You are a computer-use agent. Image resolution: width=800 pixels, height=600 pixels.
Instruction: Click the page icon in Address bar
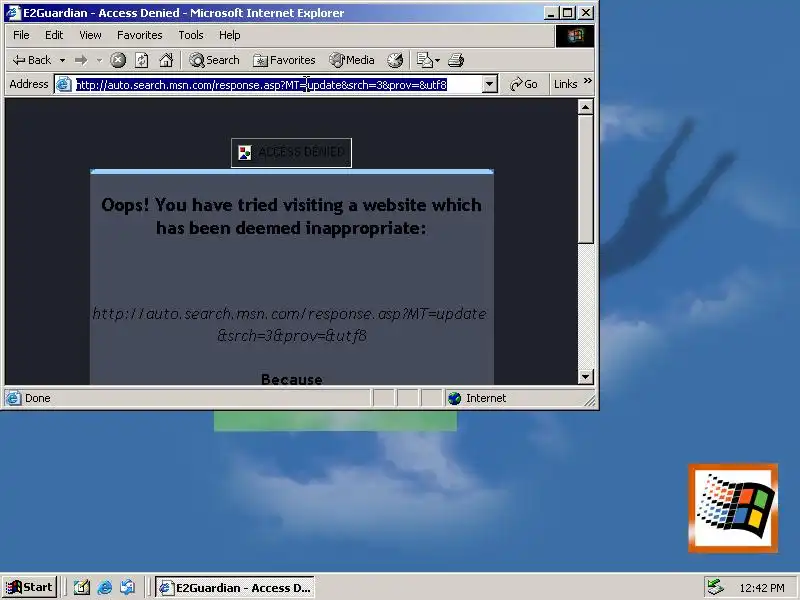(x=63, y=84)
